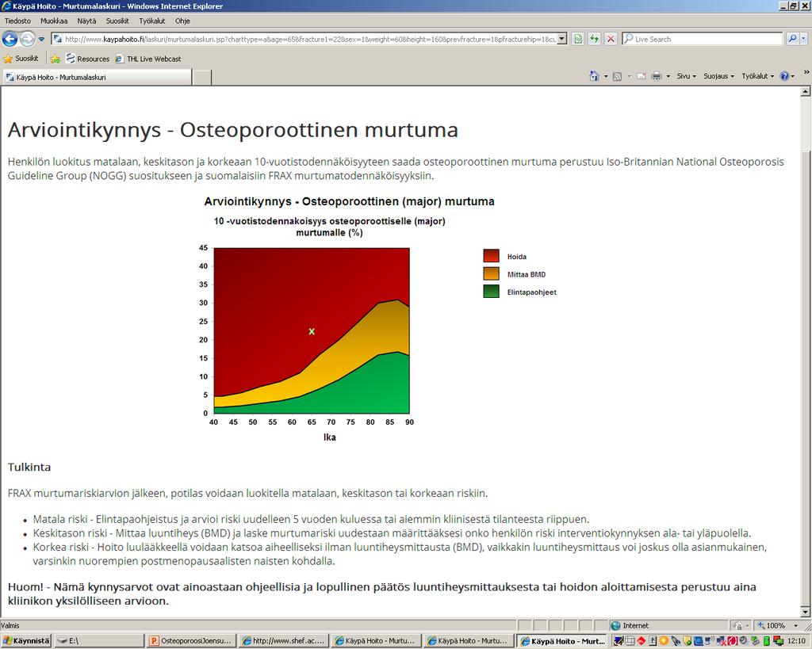The height and width of the screenshot is (649, 812).
Task: Click the search magnifier button
Action: tap(792, 39)
